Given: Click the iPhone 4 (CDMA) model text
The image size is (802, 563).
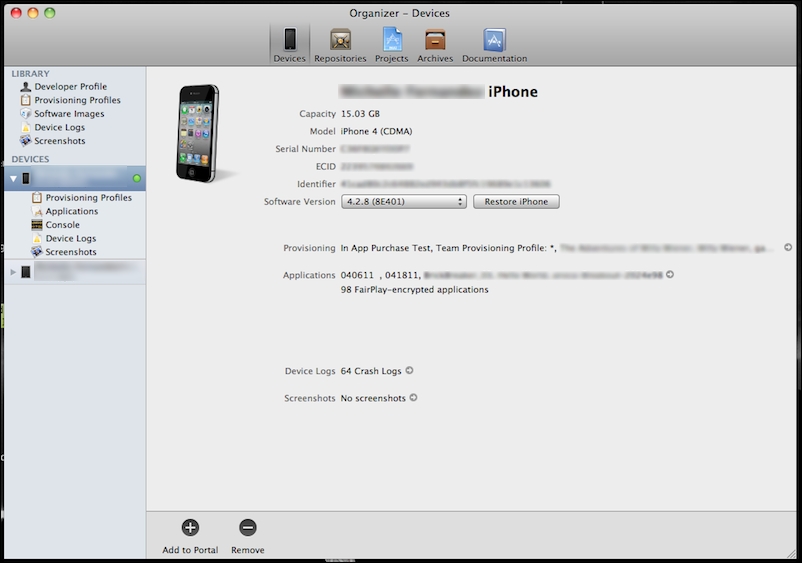Looking at the screenshot, I should tap(376, 131).
